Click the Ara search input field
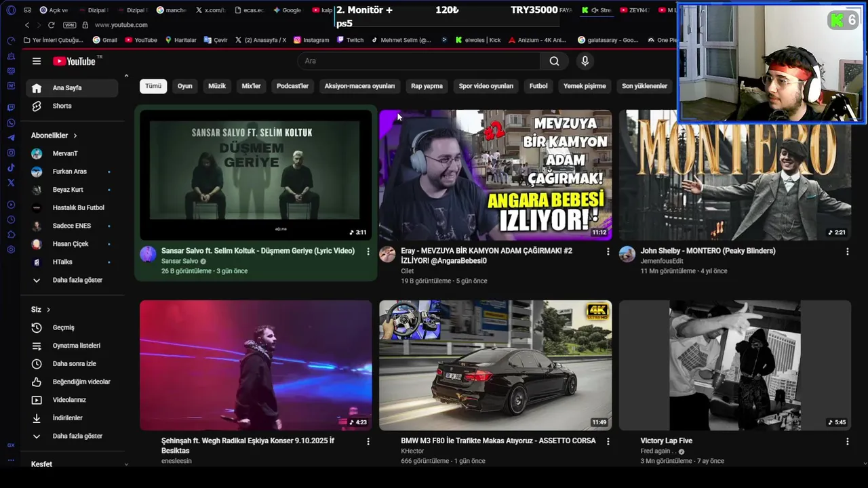The height and width of the screenshot is (488, 868). 419,61
